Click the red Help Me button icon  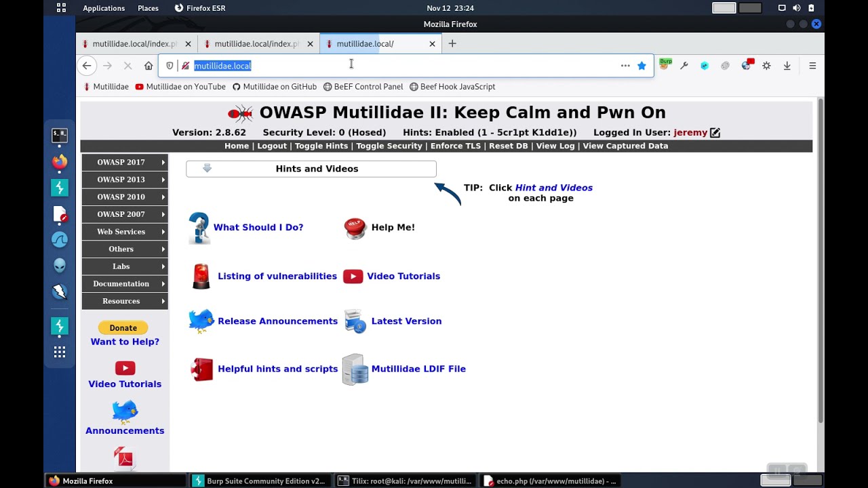(355, 228)
